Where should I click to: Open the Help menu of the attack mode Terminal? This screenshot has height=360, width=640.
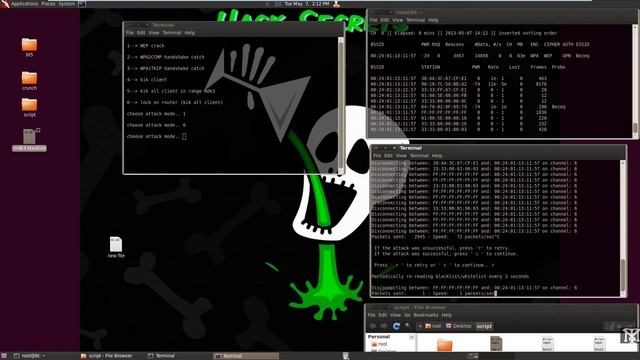pos(190,33)
